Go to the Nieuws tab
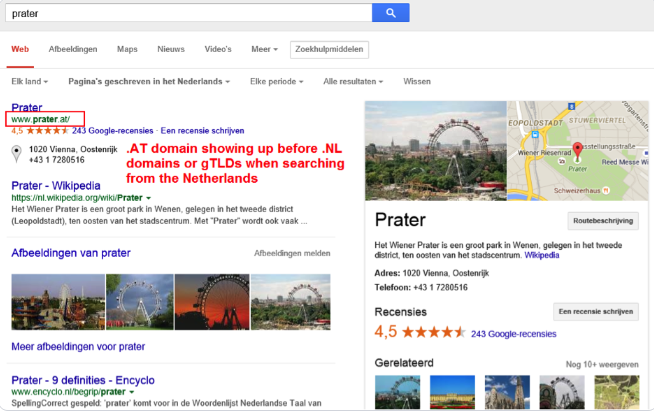 [x=171, y=49]
